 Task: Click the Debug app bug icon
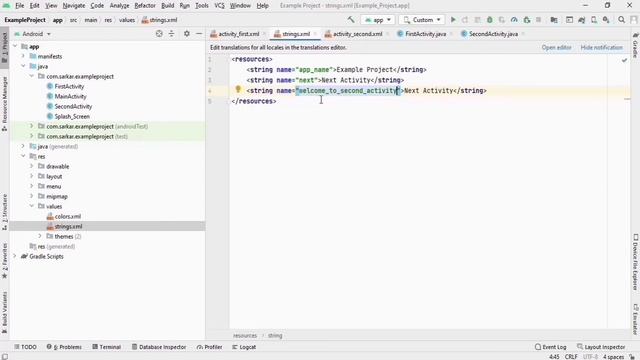(x=490, y=20)
